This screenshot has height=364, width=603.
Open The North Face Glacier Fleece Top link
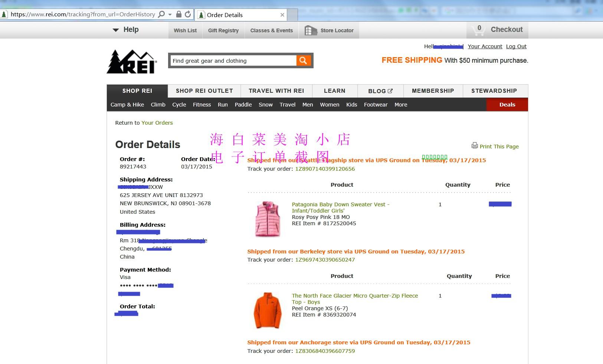[x=355, y=299]
